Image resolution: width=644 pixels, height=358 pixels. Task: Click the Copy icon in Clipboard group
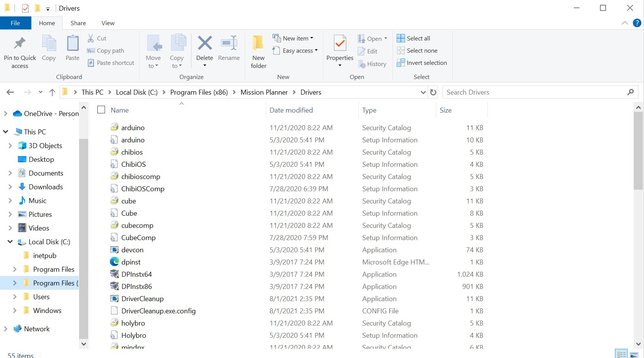pos(49,43)
